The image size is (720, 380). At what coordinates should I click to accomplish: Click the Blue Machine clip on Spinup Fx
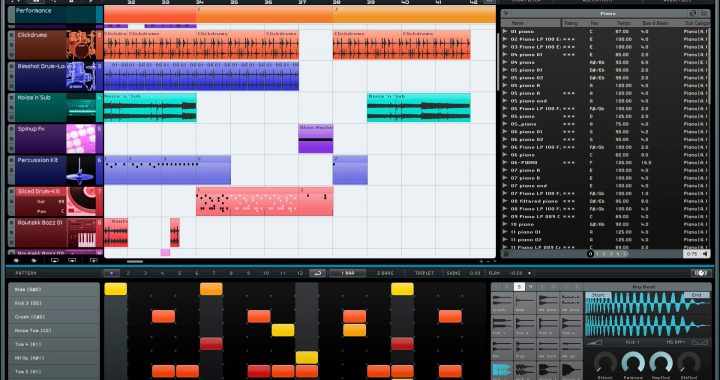pos(316,139)
